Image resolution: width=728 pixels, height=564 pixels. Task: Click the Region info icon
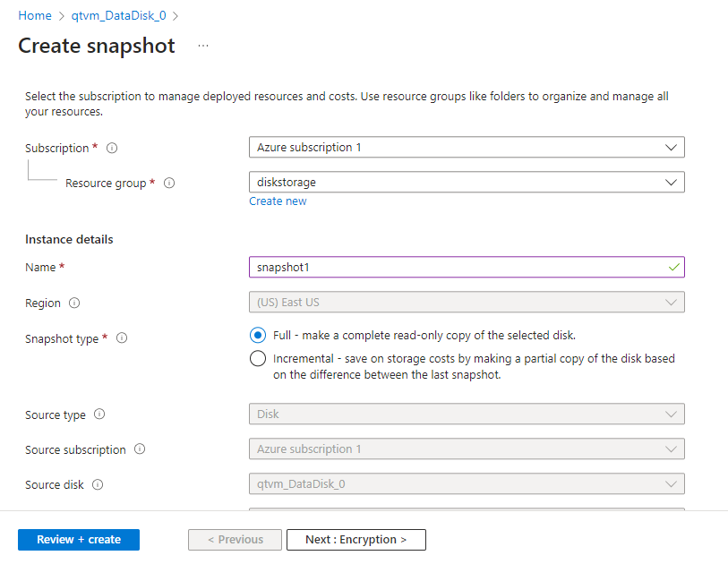[74, 303]
